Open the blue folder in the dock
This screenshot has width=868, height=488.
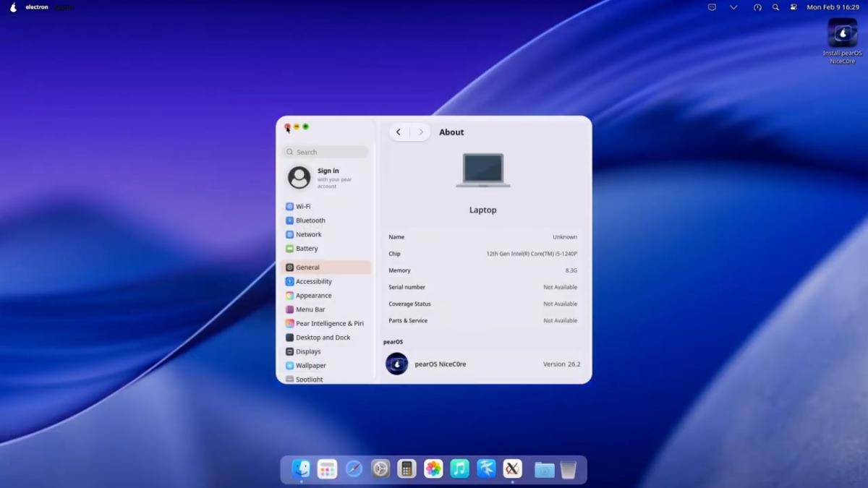pos(544,470)
